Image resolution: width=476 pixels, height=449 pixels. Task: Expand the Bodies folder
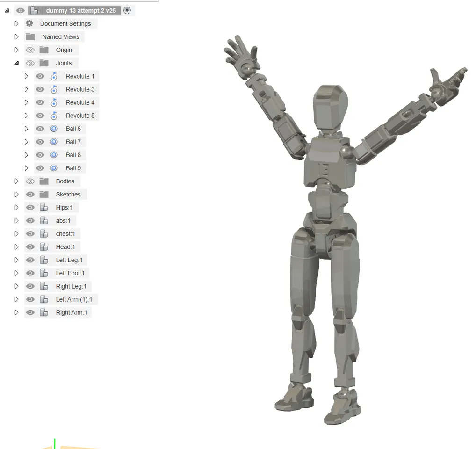[17, 181]
